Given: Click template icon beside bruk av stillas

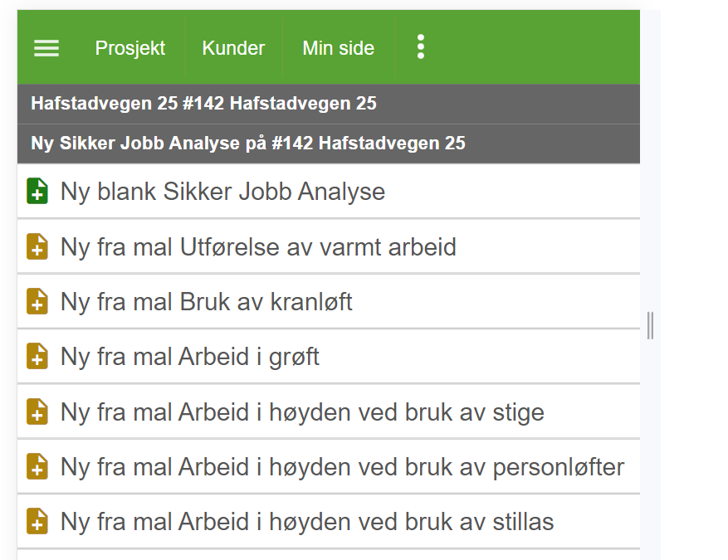Looking at the screenshot, I should 37,522.
